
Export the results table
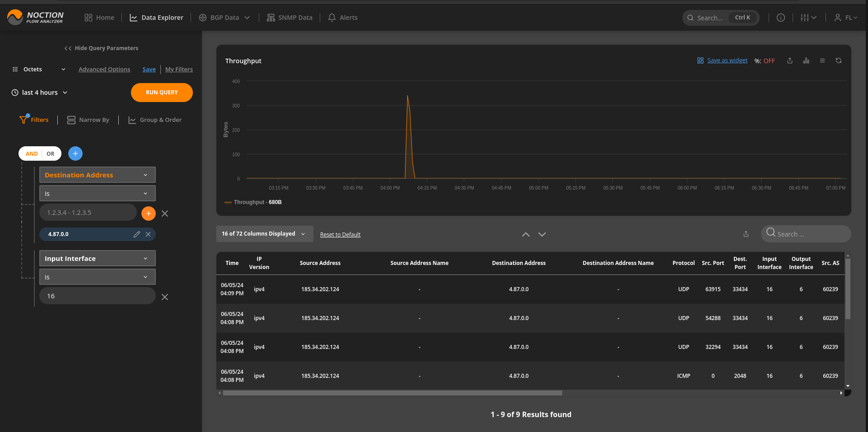746,234
